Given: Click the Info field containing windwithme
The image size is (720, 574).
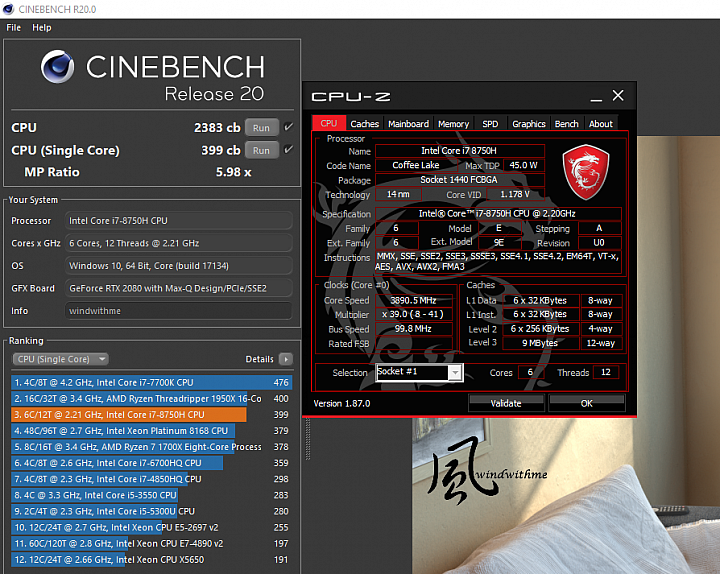Looking at the screenshot, I should pyautogui.click(x=178, y=311).
